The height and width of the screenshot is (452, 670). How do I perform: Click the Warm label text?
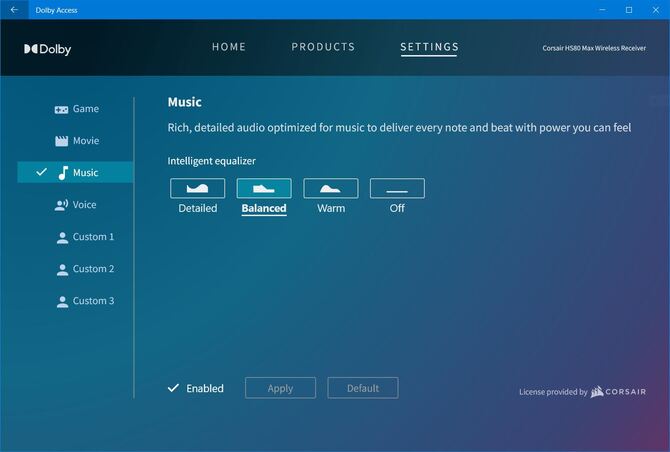(x=331, y=208)
